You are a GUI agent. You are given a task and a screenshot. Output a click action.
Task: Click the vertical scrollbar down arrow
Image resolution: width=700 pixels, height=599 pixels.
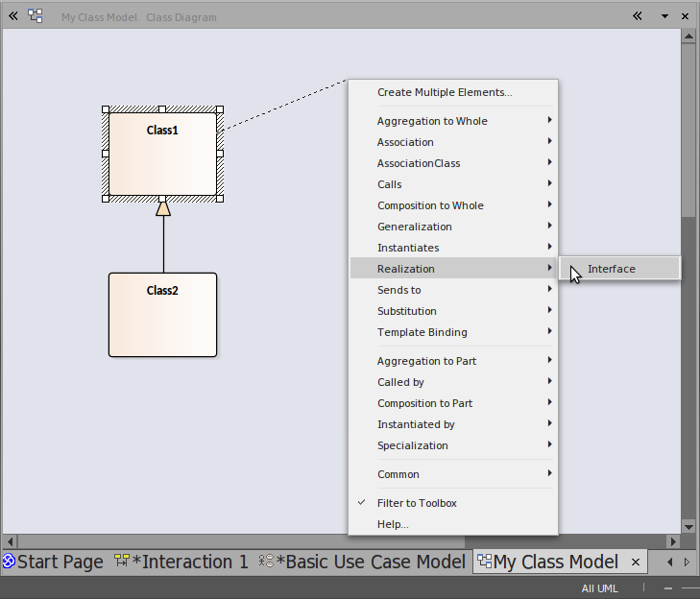[688, 526]
